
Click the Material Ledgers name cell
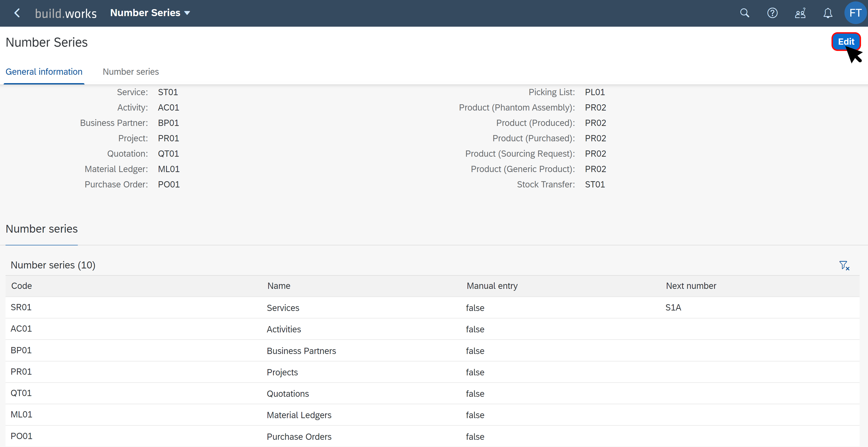tap(299, 415)
